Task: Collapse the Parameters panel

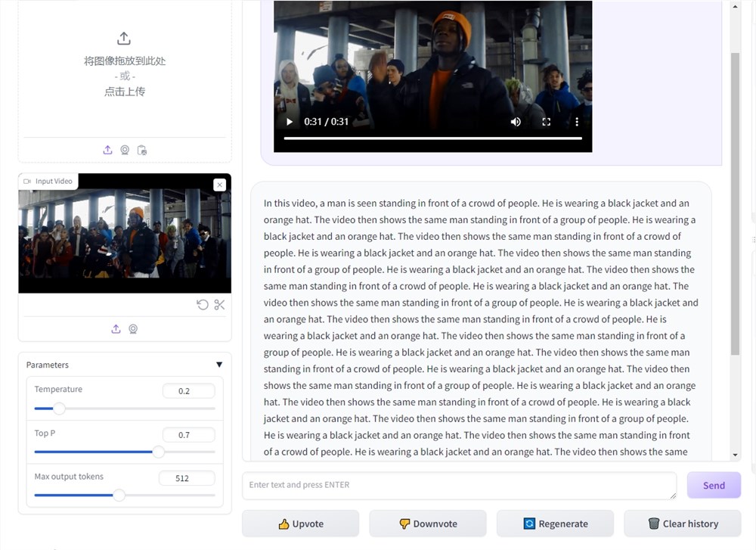Action: [x=219, y=364]
